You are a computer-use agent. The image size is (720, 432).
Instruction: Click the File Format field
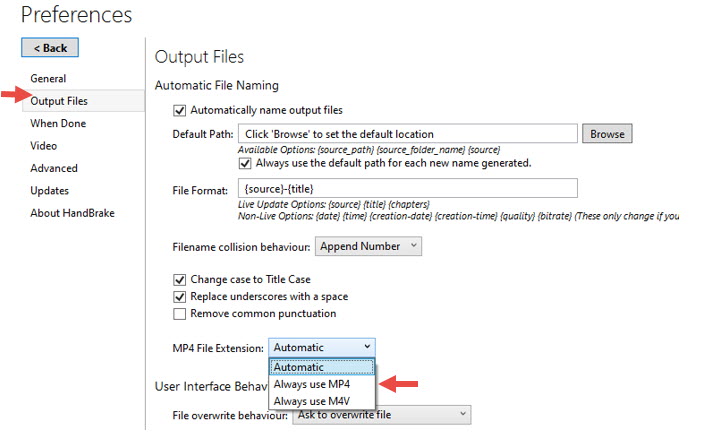408,188
